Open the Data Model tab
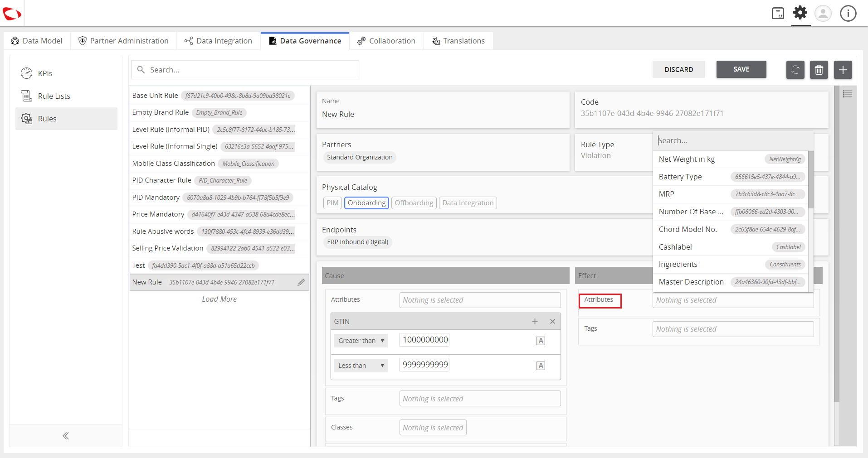The image size is (868, 458). 37,41
